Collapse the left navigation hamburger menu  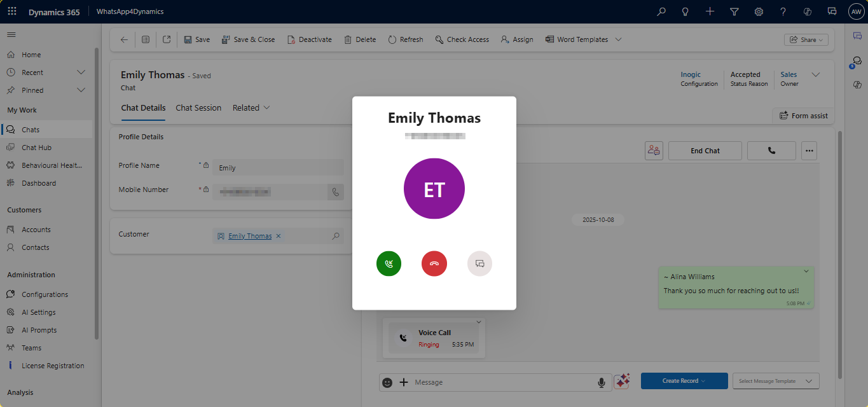(x=11, y=34)
